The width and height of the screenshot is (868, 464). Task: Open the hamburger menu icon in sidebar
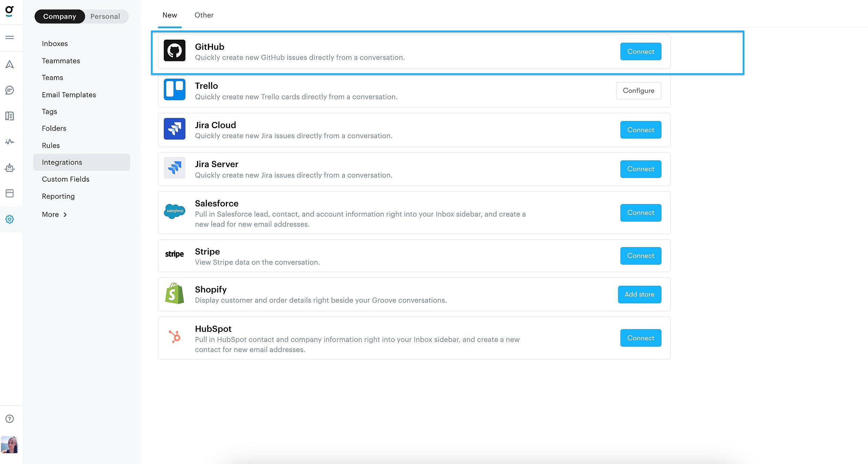(9, 37)
